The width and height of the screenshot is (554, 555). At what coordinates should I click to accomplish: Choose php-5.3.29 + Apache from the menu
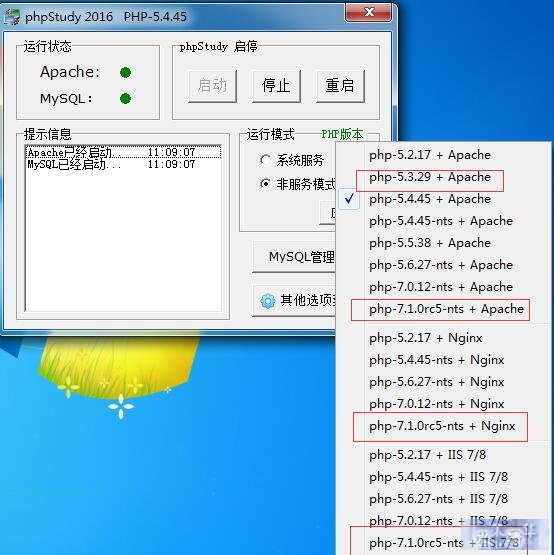pos(430,177)
